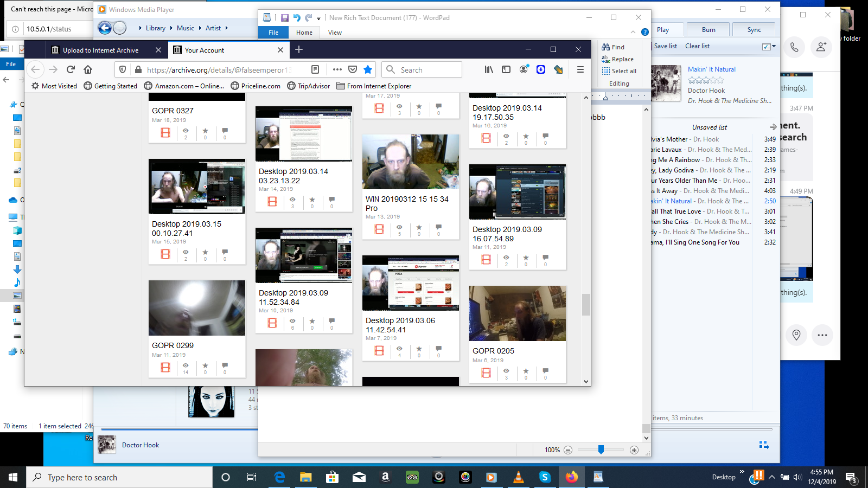Viewport: 868px width, 488px height.
Task: Open Media Player list options dropdown
Action: [769, 46]
